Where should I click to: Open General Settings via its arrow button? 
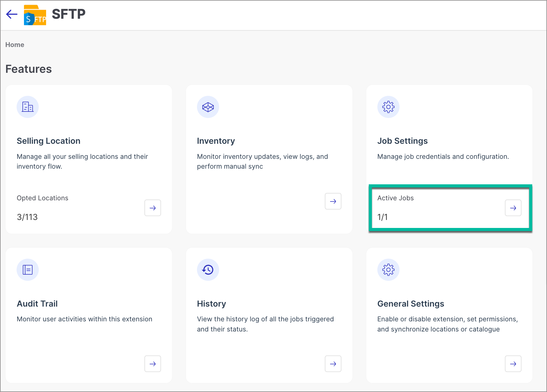click(513, 364)
